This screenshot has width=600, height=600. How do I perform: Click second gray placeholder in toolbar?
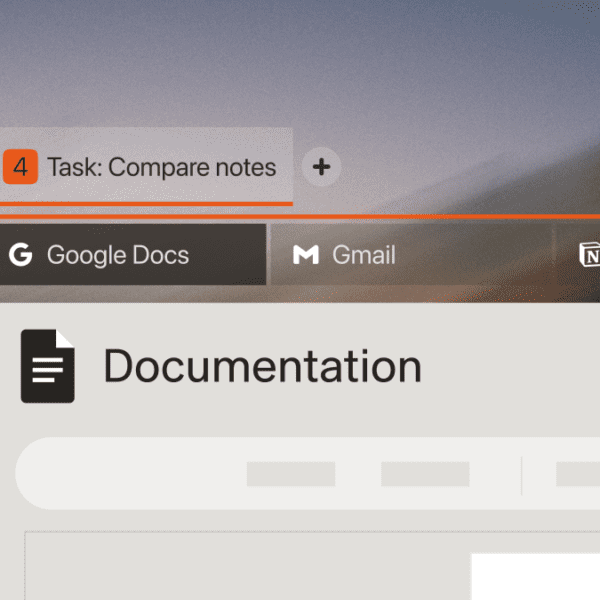[x=425, y=474]
